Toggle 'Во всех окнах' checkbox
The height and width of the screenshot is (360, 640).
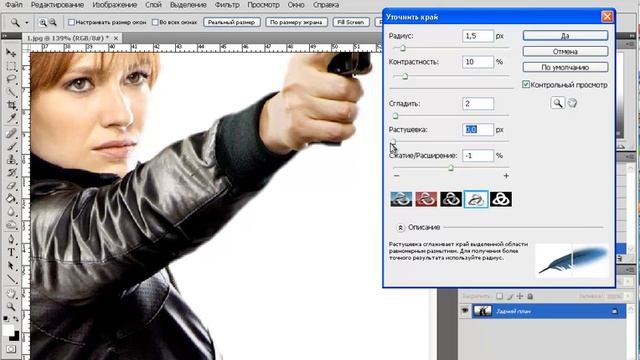pyautogui.click(x=155, y=22)
